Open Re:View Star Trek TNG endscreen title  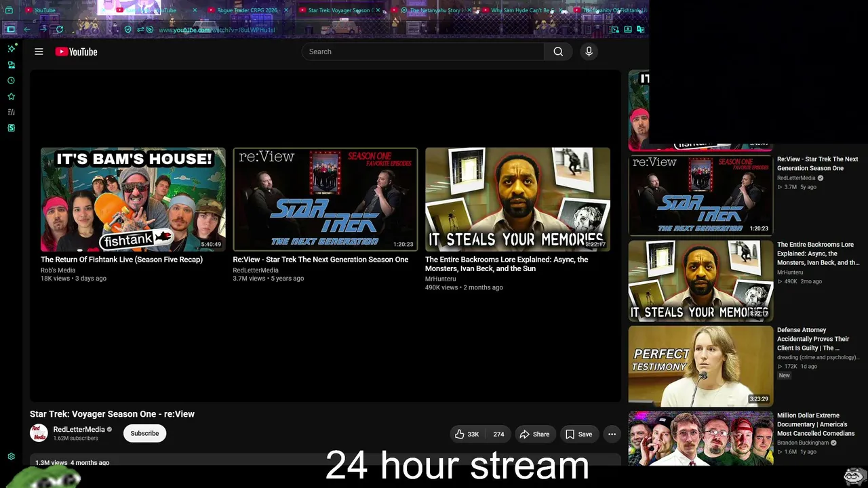coord(321,260)
